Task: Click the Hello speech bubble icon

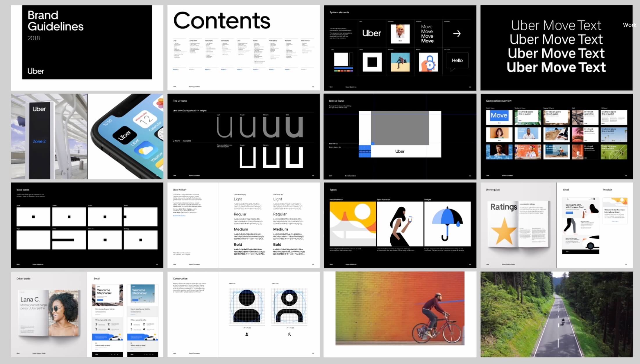Action: [x=457, y=62]
